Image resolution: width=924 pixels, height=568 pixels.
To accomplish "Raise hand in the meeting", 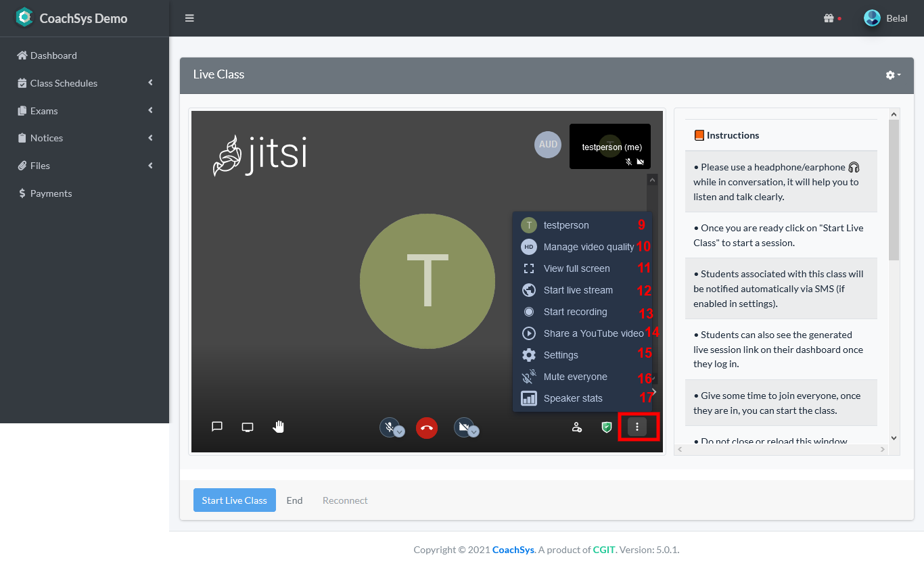I will pyautogui.click(x=278, y=427).
